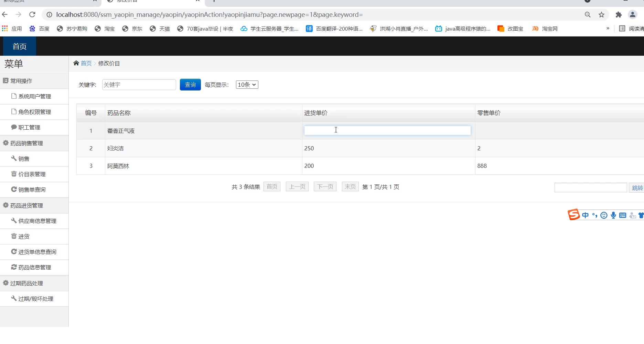Viewport: 644px width, 344px height.
Task: Open 角色权限管理 in the sidebar
Action: [34, 112]
